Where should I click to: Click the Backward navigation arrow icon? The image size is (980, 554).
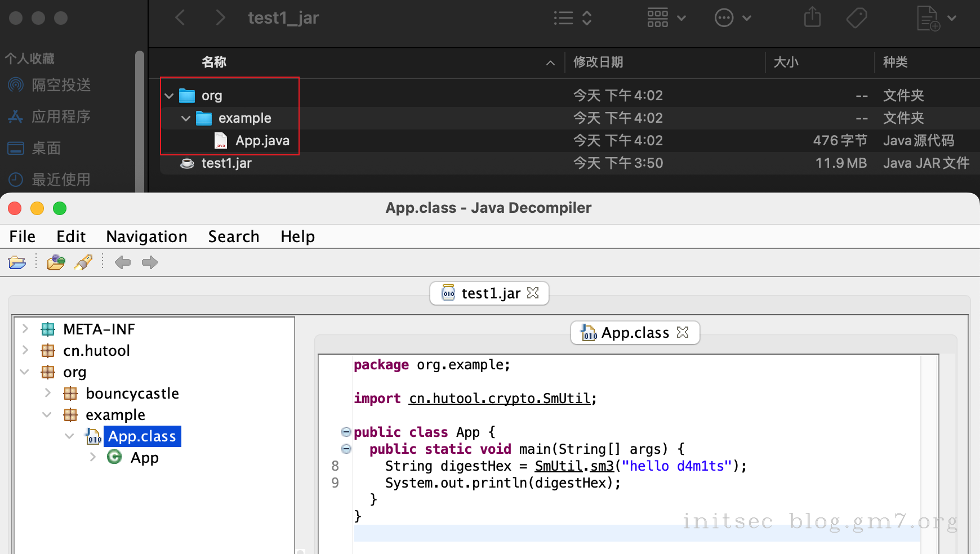pyautogui.click(x=122, y=262)
